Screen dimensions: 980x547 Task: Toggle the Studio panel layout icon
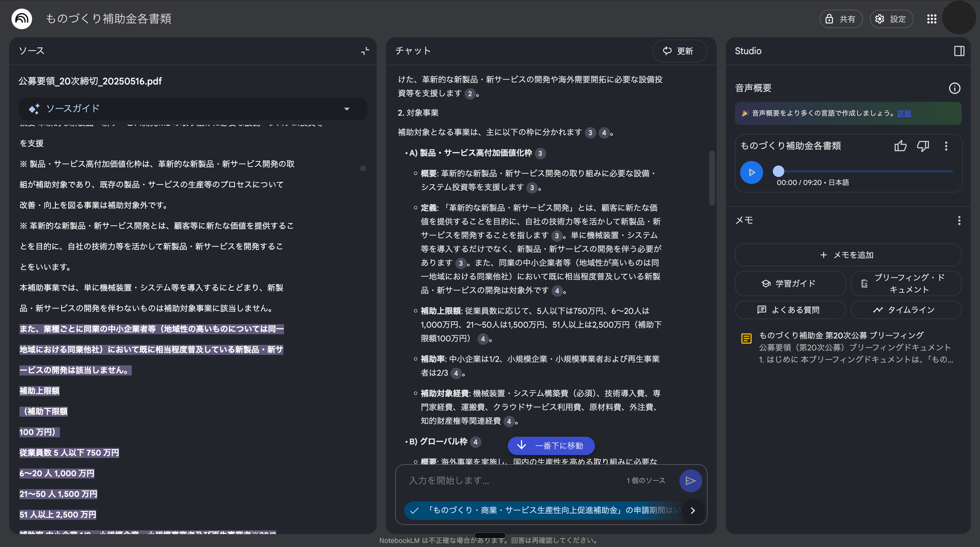point(959,51)
